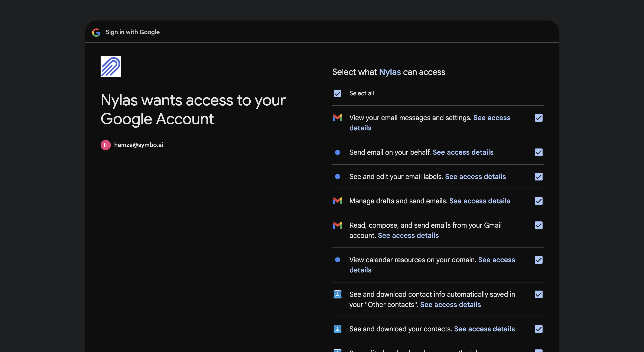Click blue dot beside See and edit email labels
Viewport: 644px width, 352px height.
pyautogui.click(x=338, y=177)
